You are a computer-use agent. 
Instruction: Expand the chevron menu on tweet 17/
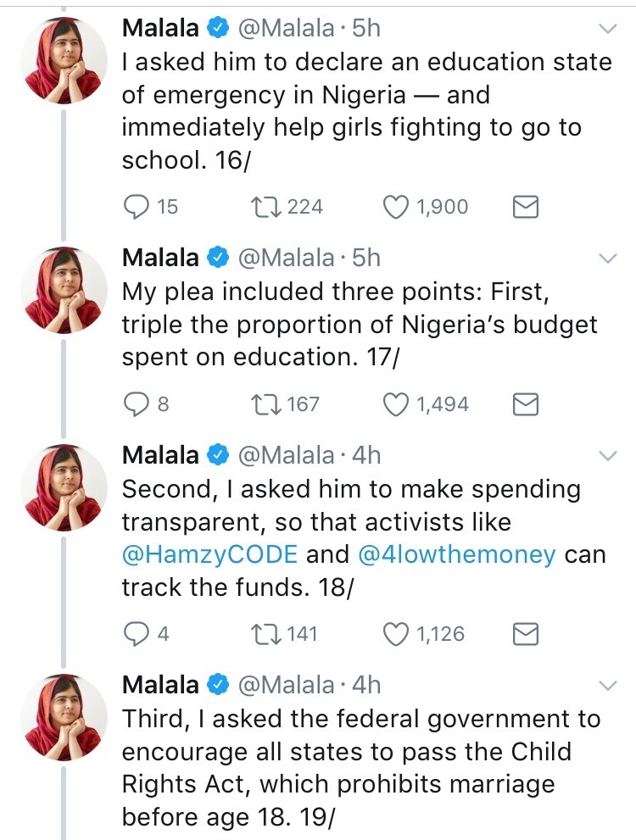coord(608,258)
